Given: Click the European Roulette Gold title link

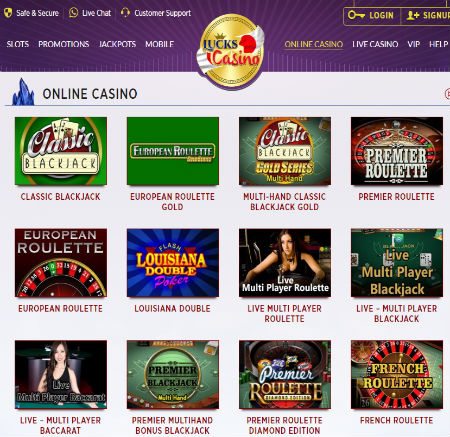Looking at the screenshot, I should [172, 202].
